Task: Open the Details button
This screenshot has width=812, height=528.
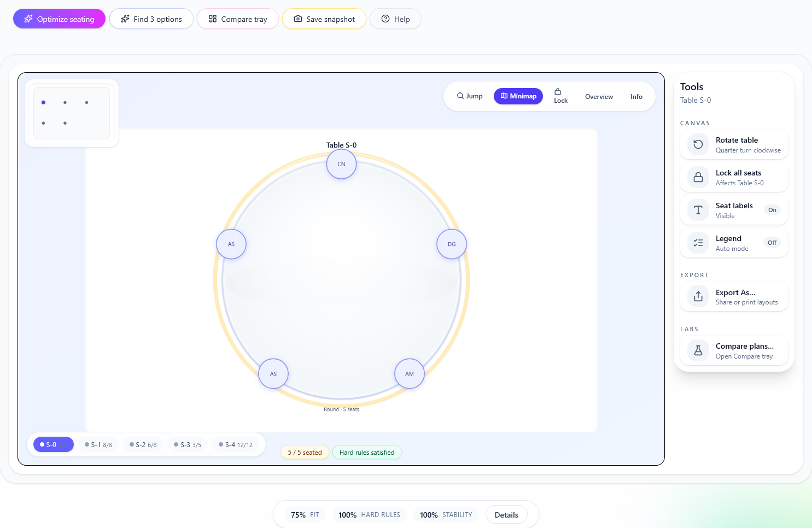Action: point(506,515)
